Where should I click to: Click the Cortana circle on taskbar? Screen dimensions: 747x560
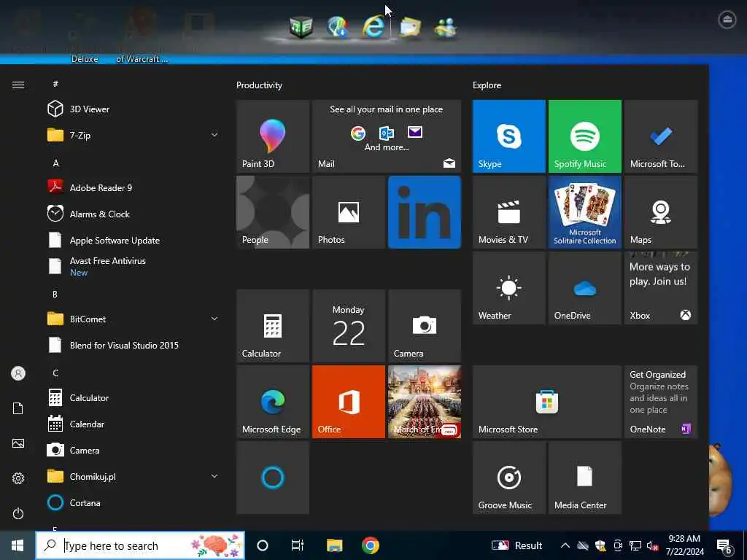[x=263, y=545]
